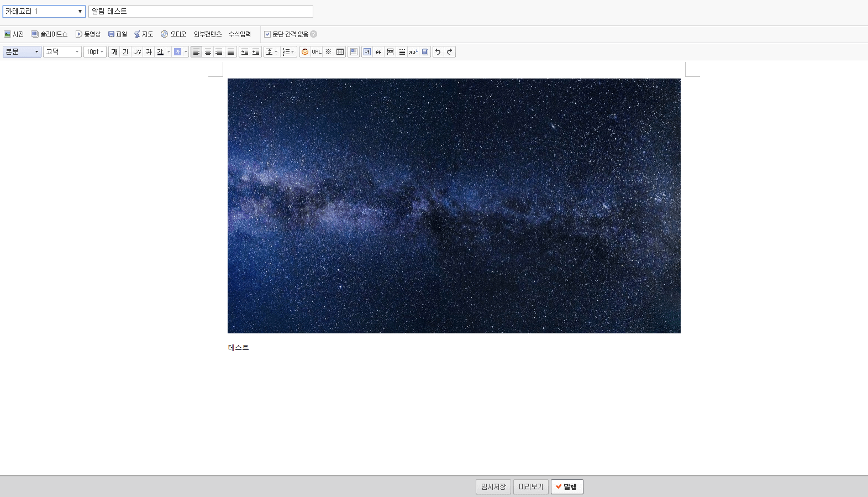Center-align the text
Image resolution: width=868 pixels, height=497 pixels.
[x=208, y=52]
